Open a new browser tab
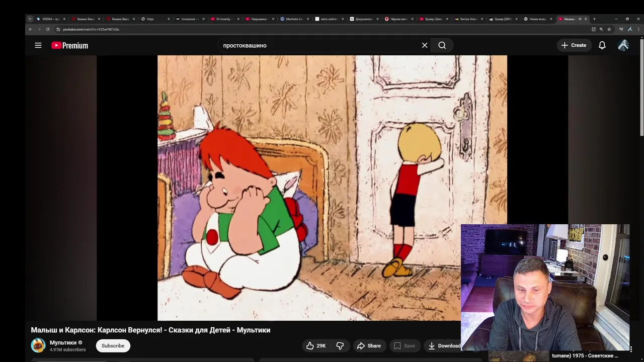The image size is (644, 362). 594,19
